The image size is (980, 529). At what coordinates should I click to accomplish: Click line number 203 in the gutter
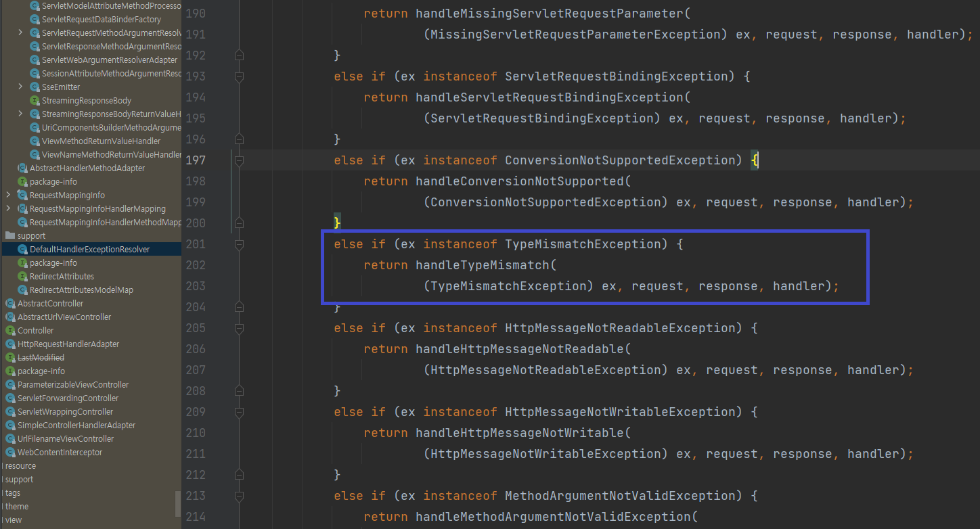click(x=196, y=286)
